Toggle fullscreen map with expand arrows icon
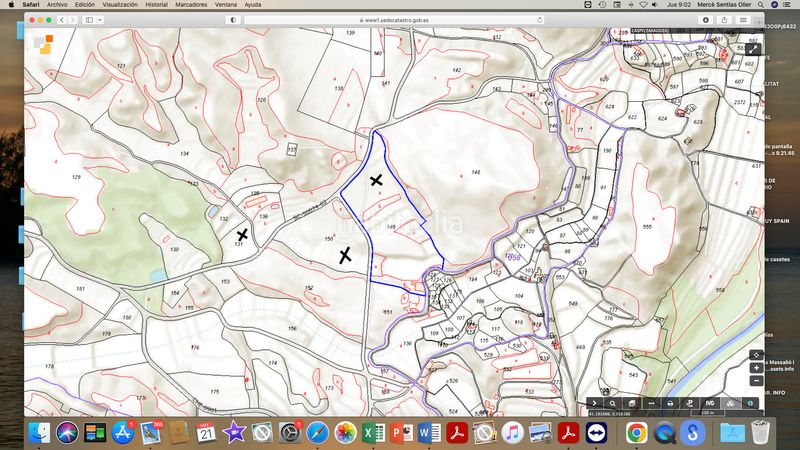This screenshot has height=450, width=800. [753, 49]
